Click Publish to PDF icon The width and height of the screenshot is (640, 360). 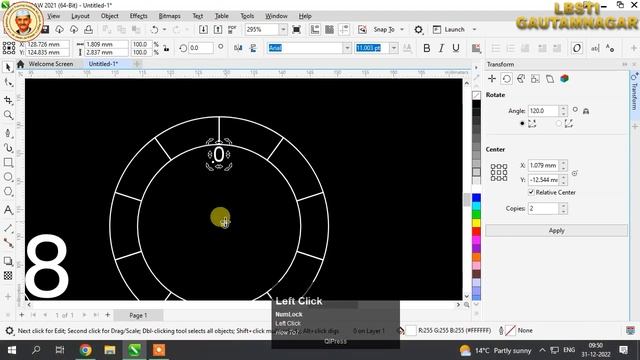pyautogui.click(x=232, y=29)
